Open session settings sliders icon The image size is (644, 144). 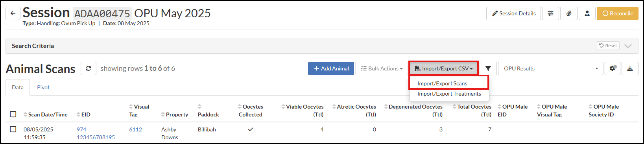pyautogui.click(x=550, y=13)
